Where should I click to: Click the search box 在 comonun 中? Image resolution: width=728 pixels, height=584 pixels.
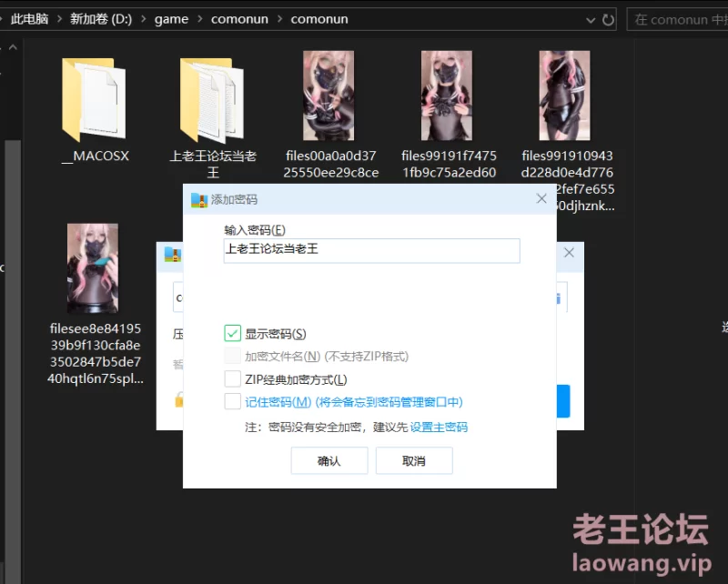(677, 19)
